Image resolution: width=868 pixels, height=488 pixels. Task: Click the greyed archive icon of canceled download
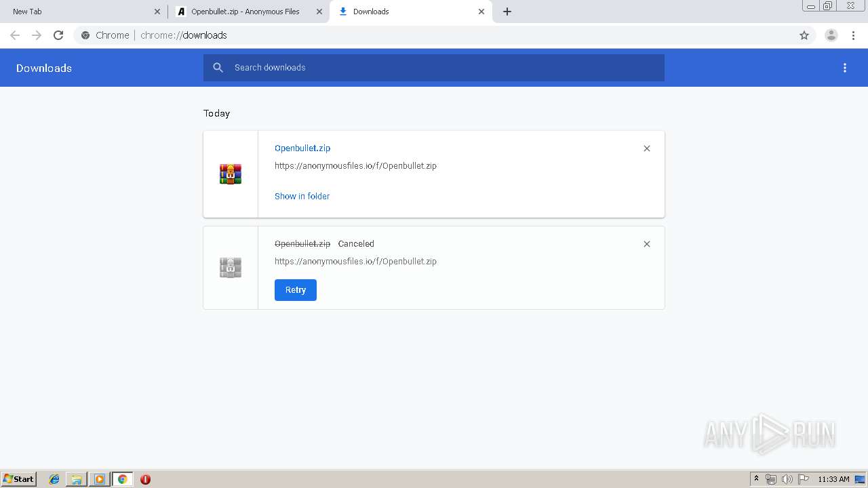click(x=231, y=268)
